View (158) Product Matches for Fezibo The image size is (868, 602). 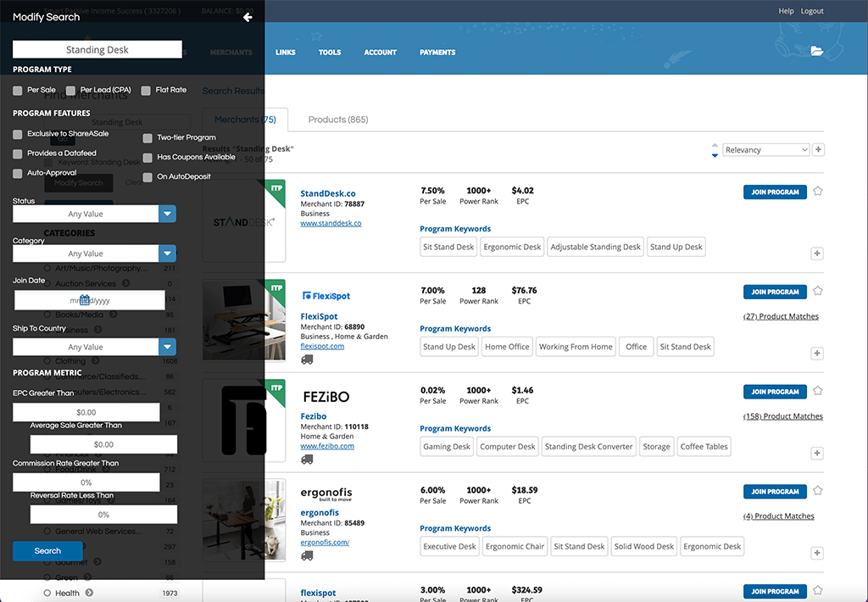click(782, 416)
